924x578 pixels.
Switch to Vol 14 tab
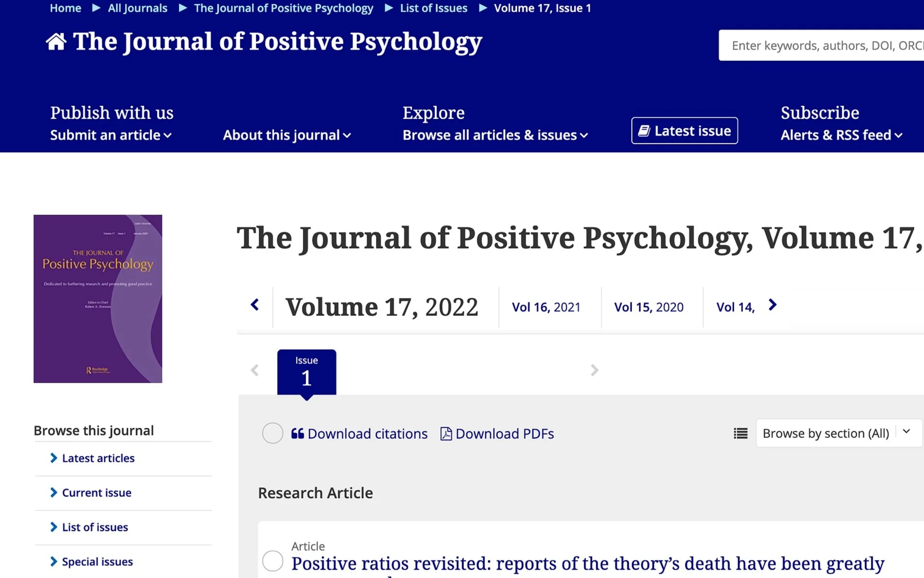tap(735, 307)
